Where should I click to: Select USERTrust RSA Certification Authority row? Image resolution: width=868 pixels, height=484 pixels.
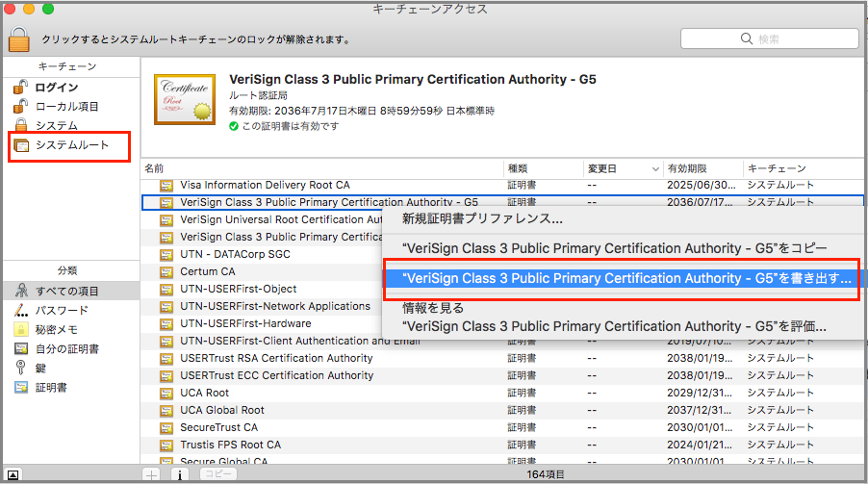coord(502,358)
